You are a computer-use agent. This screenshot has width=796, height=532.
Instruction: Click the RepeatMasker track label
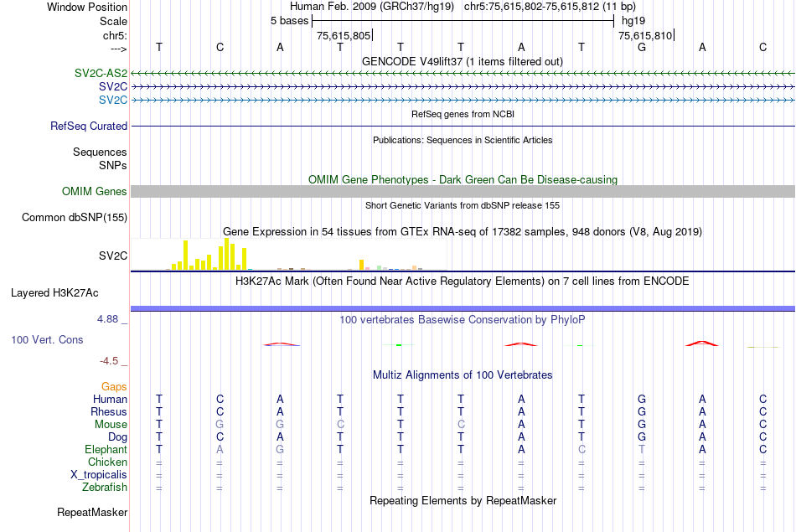tap(92, 512)
